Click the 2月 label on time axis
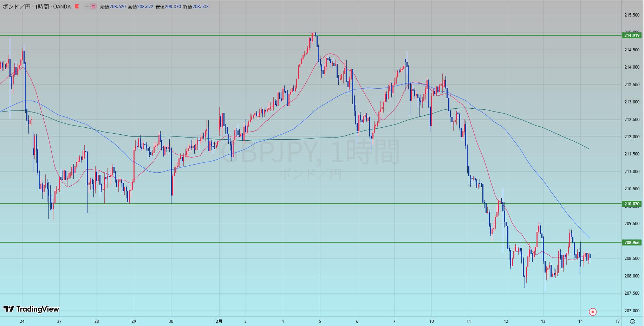The height and width of the screenshot is (326, 644). [x=219, y=321]
